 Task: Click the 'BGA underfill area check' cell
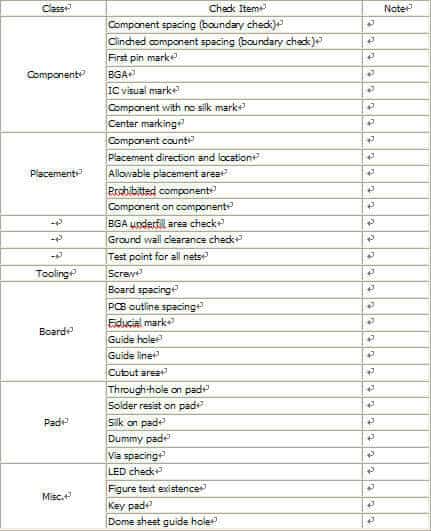234,224
